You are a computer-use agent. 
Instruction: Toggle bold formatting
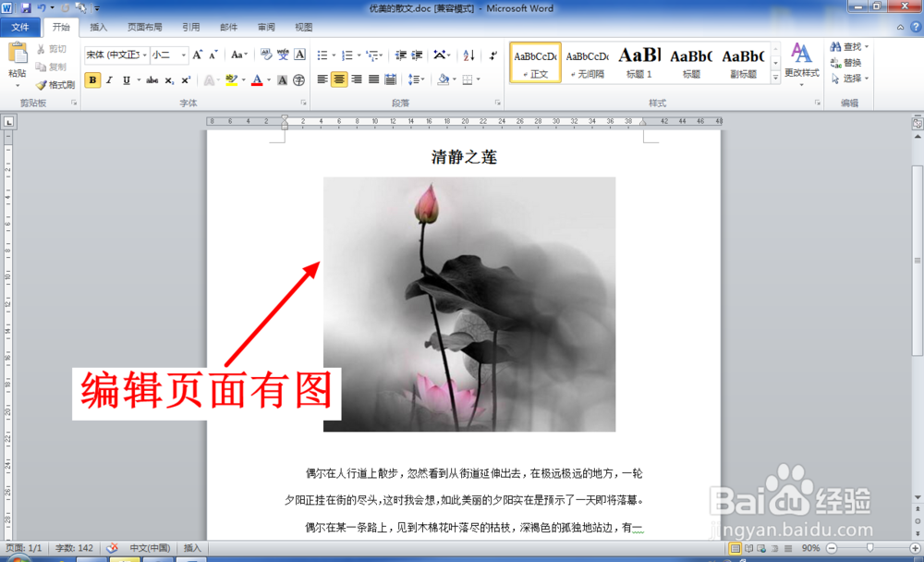[x=92, y=79]
